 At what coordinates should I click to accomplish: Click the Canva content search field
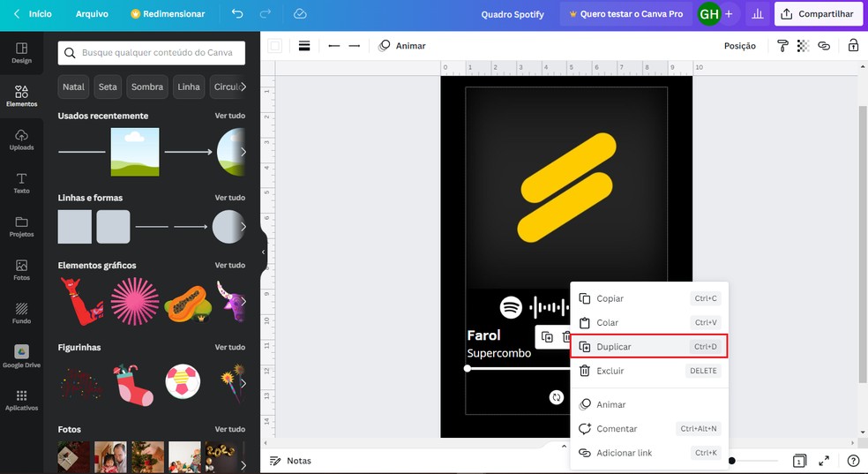click(x=152, y=53)
